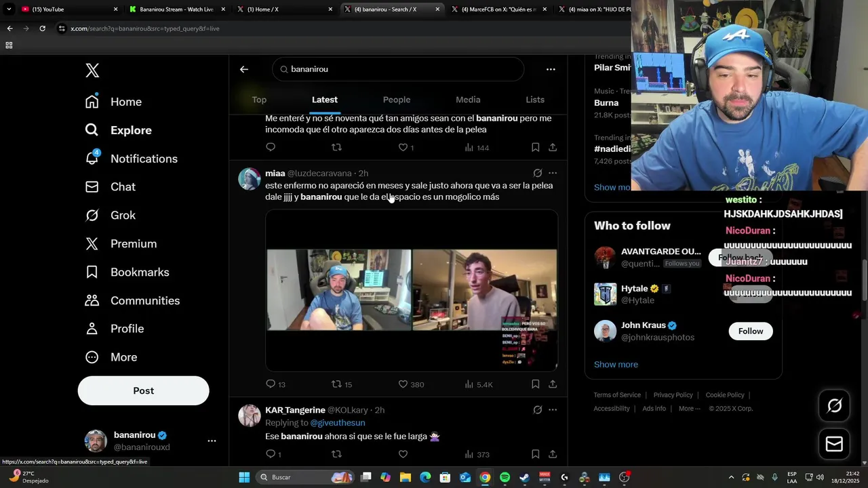The width and height of the screenshot is (868, 488).
Task: Switch to the Top tab
Action: coord(259,100)
